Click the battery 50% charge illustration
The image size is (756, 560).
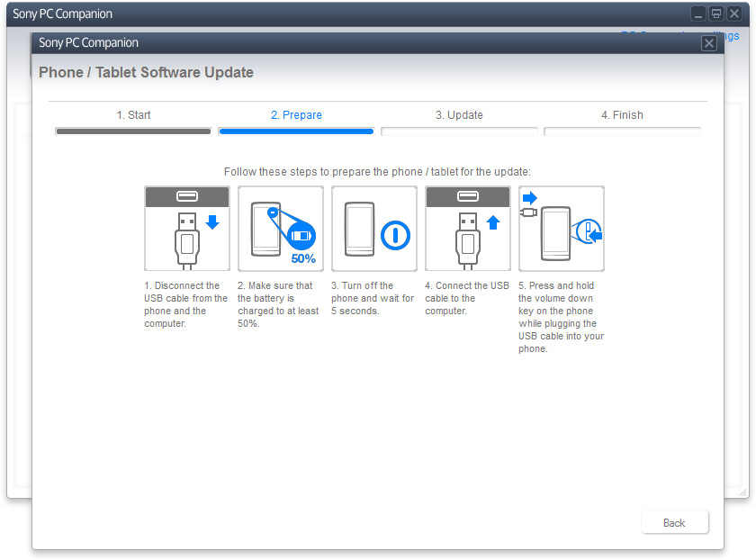point(281,229)
